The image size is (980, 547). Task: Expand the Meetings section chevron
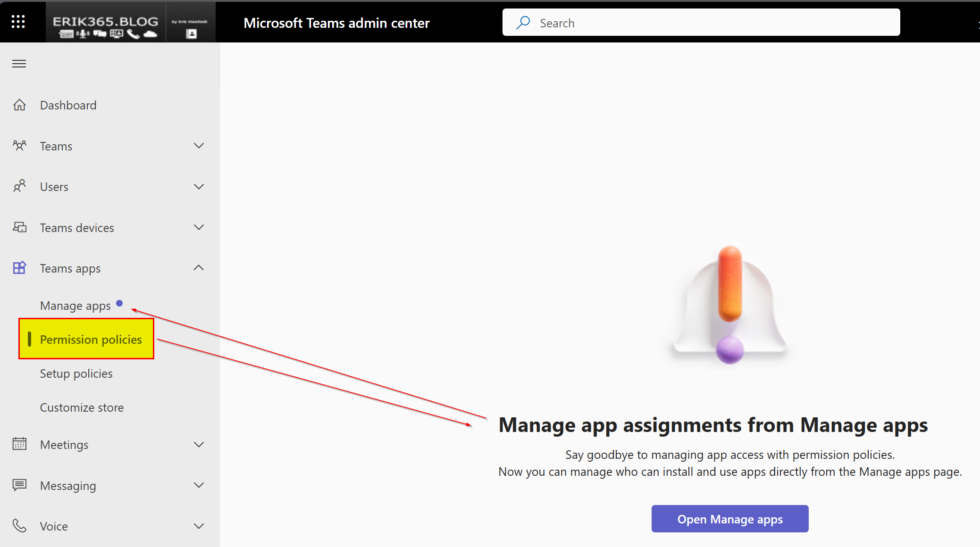point(199,444)
